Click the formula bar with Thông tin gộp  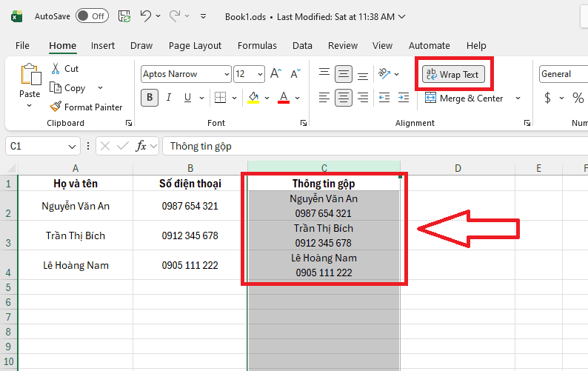tap(375, 146)
